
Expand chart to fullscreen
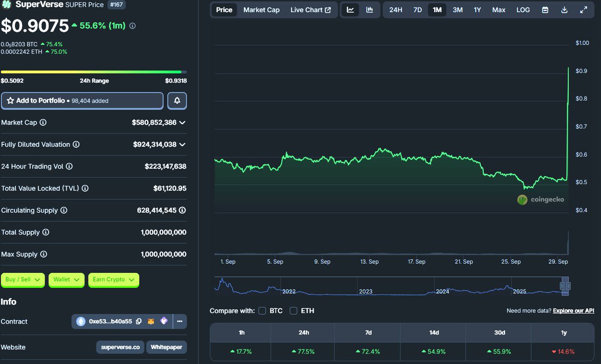point(583,10)
